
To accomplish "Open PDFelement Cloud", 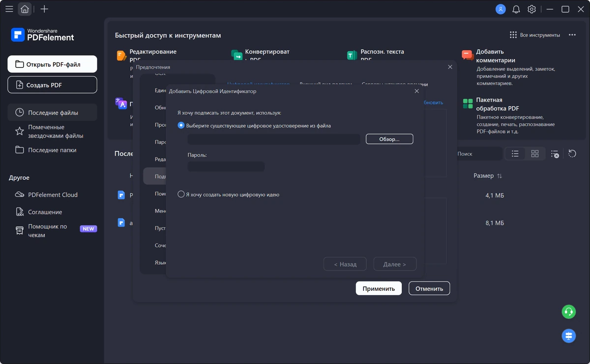I will coord(52,195).
